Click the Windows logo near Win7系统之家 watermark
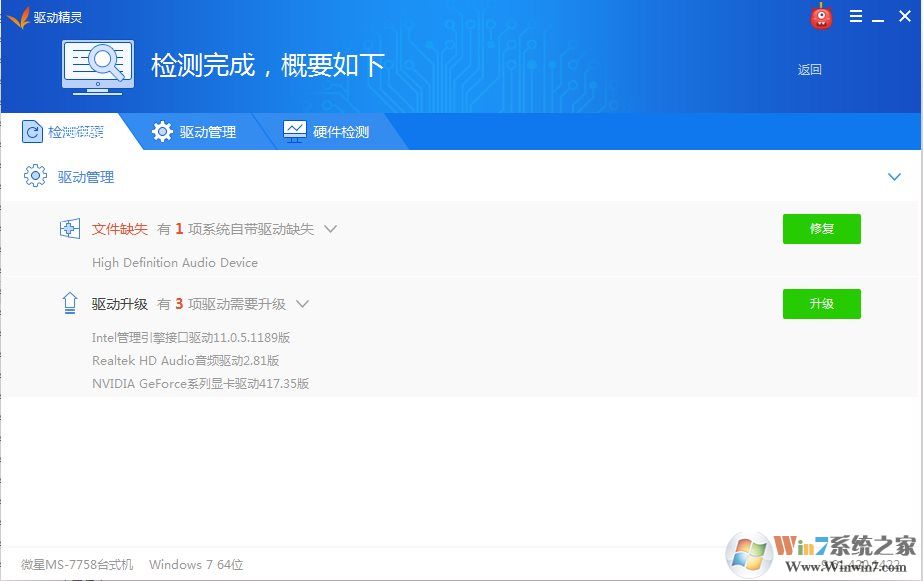923x581 pixels. click(747, 552)
